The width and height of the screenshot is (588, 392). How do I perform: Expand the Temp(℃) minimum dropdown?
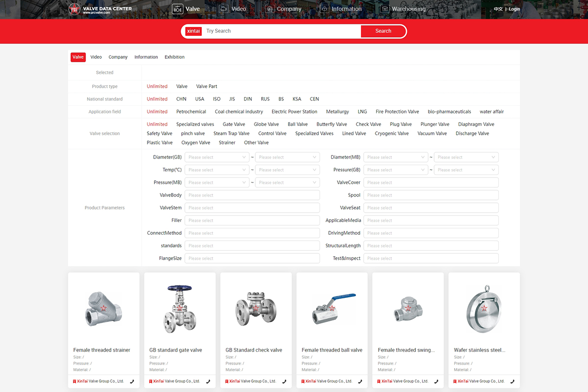click(218, 170)
